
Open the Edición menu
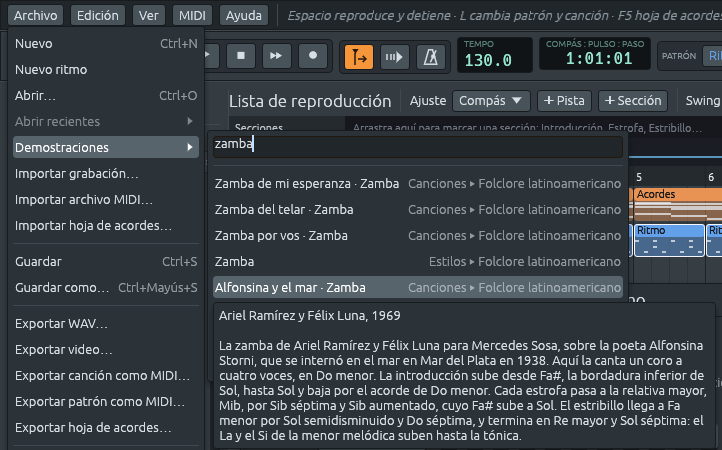click(98, 15)
